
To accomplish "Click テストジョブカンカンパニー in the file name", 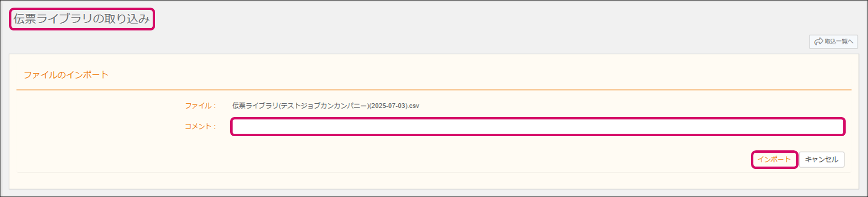I will [x=324, y=106].
